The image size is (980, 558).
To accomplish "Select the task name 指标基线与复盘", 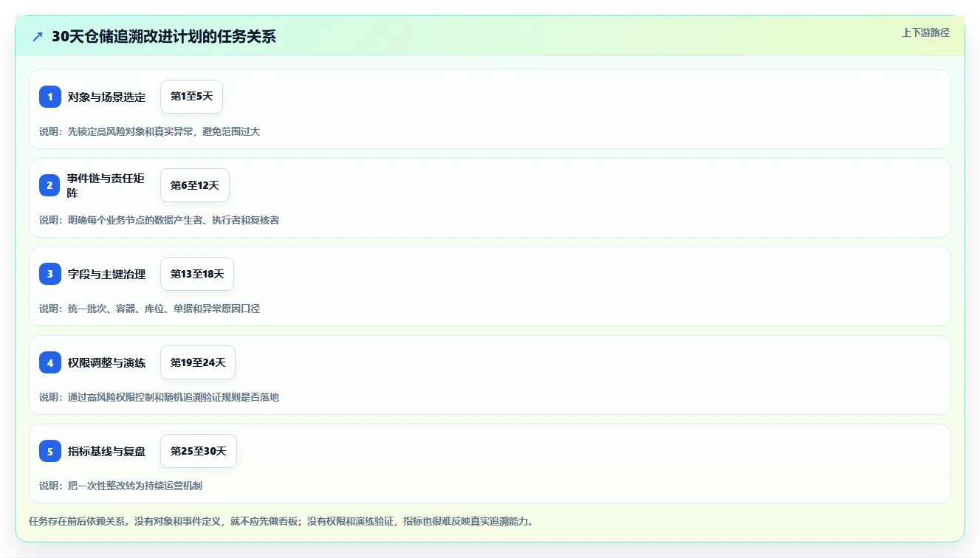I will click(107, 451).
